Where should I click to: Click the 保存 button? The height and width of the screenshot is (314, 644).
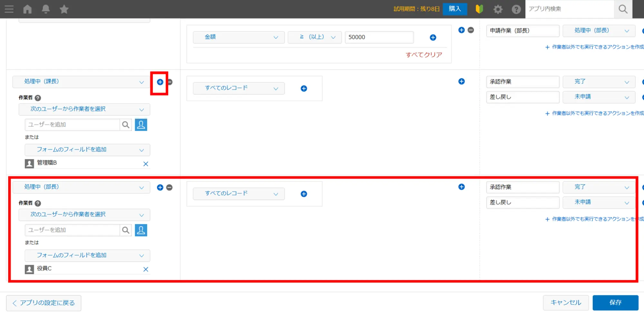coord(615,302)
